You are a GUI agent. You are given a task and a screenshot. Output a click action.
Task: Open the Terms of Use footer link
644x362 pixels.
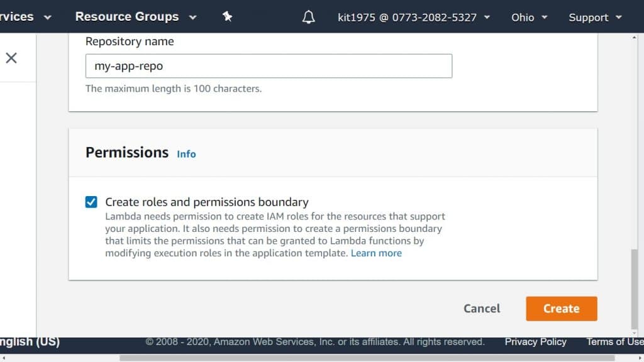[614, 342]
